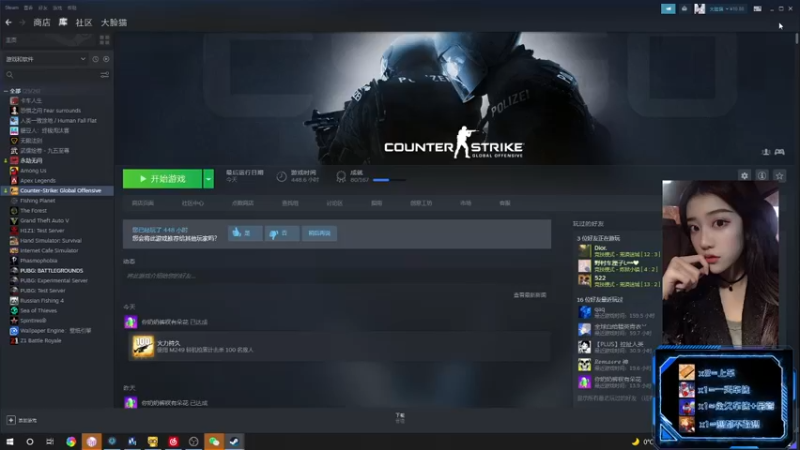Switch to Big Picture mode icon
Image resolution: width=800 pixels, height=450 pixels.
coord(758,9)
